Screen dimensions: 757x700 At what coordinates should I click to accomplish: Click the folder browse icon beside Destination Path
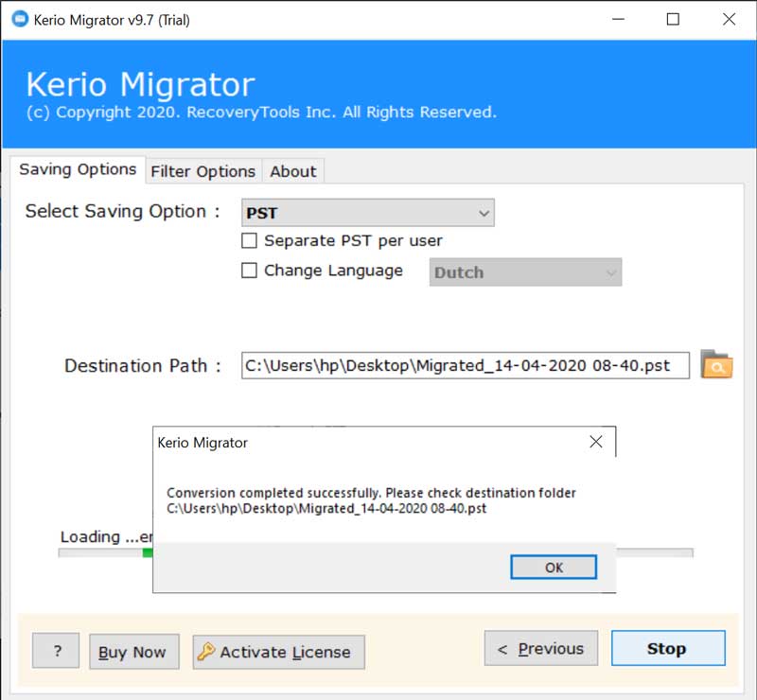coord(716,364)
